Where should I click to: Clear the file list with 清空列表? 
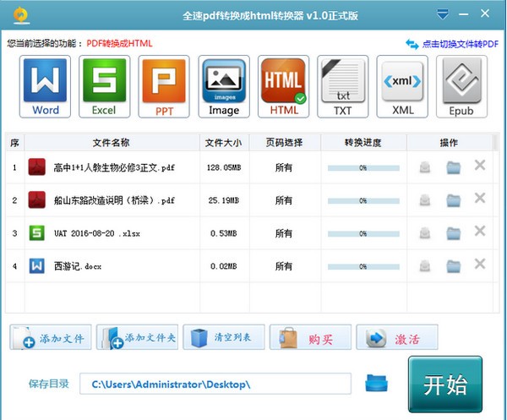click(224, 338)
